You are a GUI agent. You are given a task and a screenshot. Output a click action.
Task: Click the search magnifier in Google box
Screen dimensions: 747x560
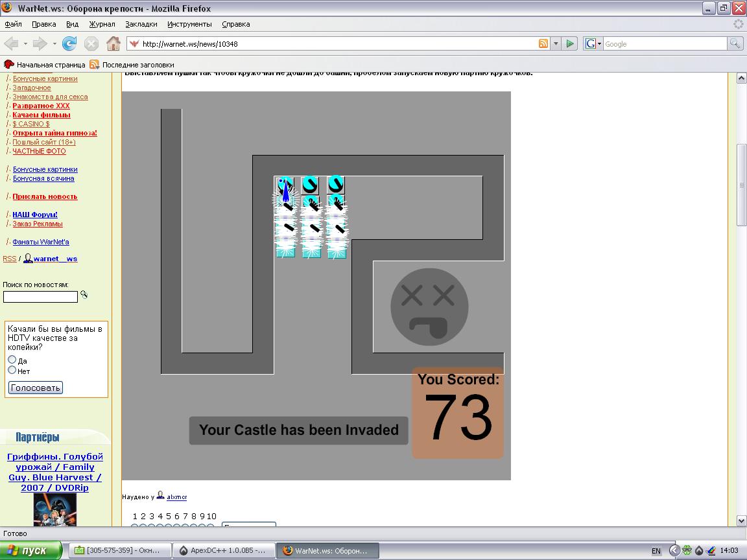tap(735, 43)
